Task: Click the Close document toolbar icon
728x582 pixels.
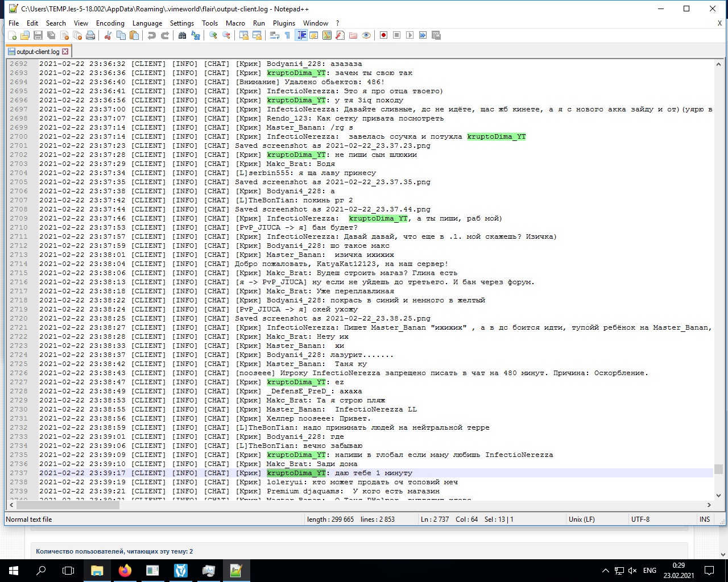Action: pyautogui.click(x=64, y=35)
